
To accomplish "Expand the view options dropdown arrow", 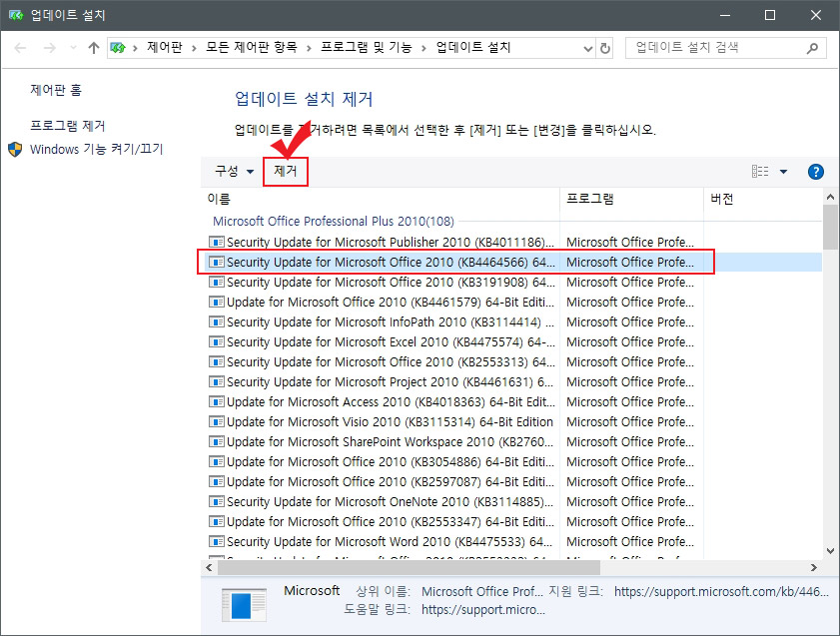I will pos(783,172).
